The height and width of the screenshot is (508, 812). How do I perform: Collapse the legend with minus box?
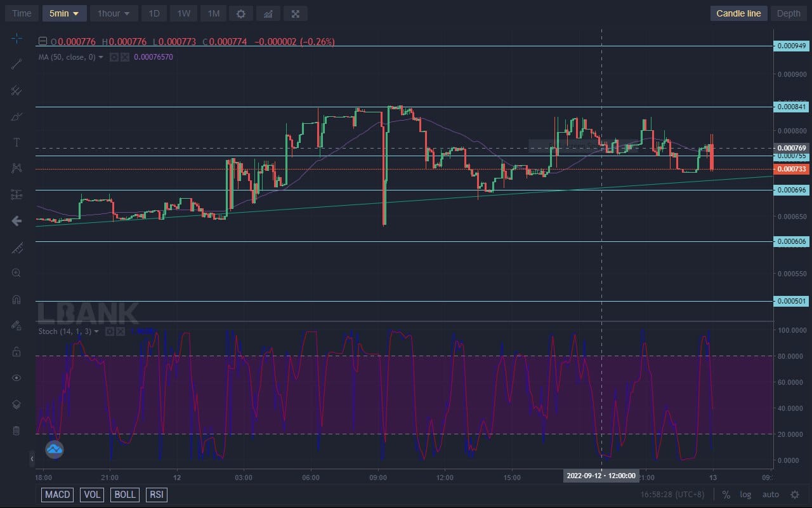point(43,42)
